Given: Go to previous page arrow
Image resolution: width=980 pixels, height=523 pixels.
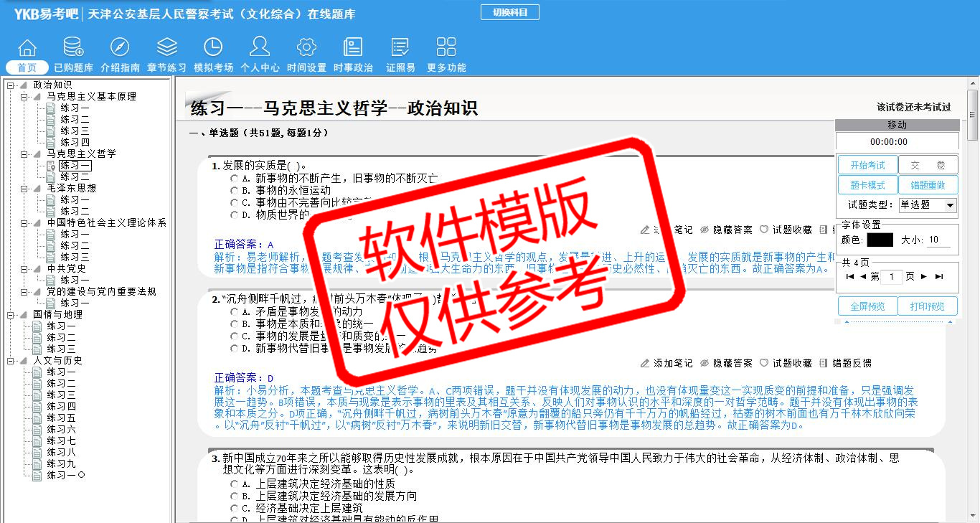Looking at the screenshot, I should point(863,276).
